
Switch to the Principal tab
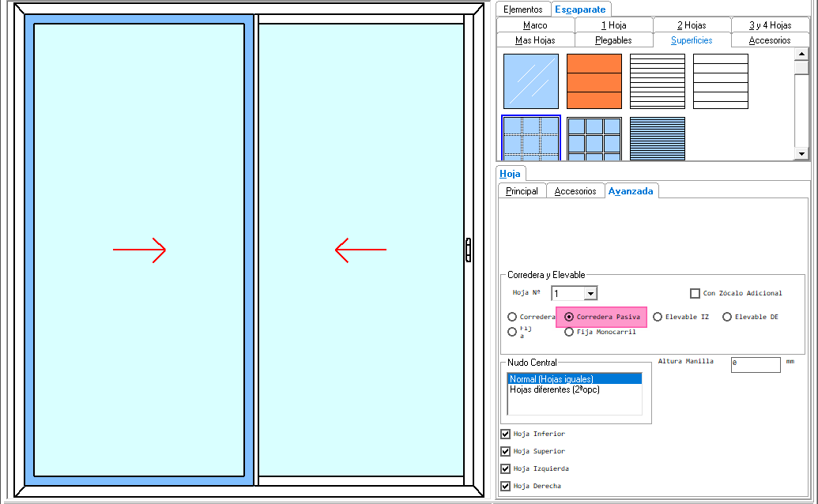(x=522, y=191)
